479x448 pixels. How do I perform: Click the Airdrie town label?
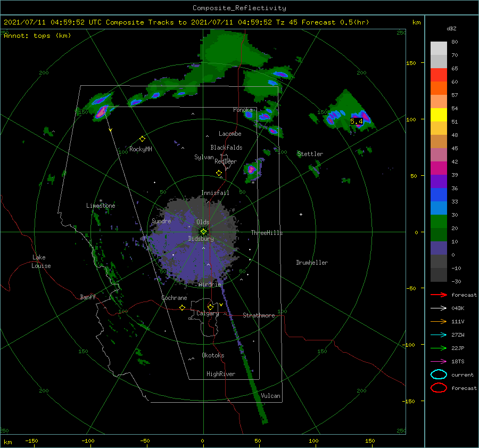210,284
